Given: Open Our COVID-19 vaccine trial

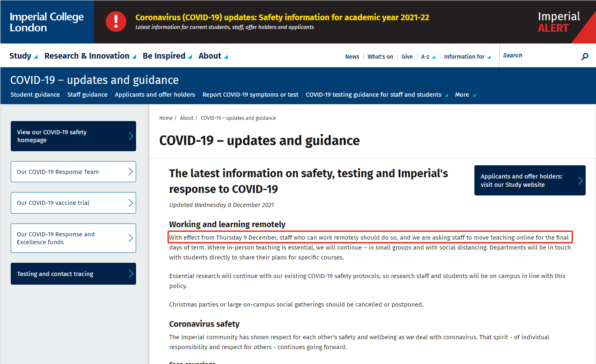Looking at the screenshot, I should (x=73, y=203).
